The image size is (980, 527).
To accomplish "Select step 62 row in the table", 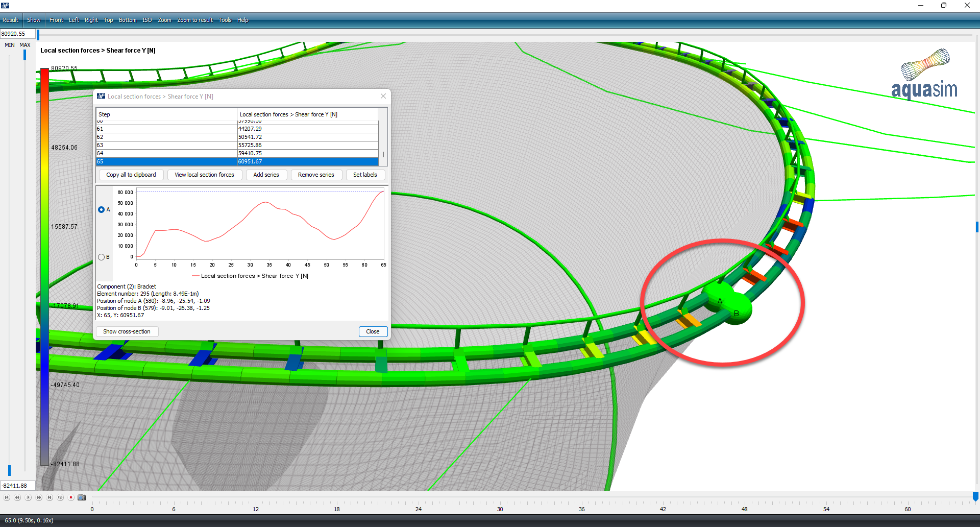I will coord(237,137).
